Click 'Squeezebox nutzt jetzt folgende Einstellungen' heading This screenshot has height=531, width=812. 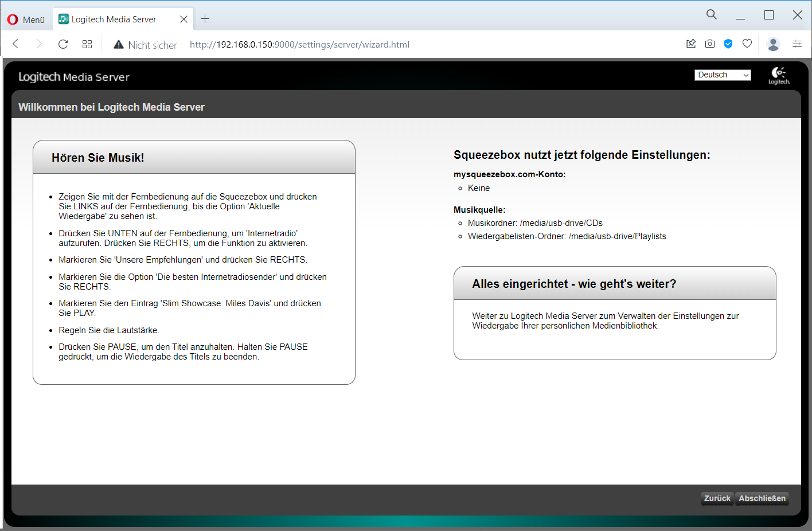coord(582,155)
